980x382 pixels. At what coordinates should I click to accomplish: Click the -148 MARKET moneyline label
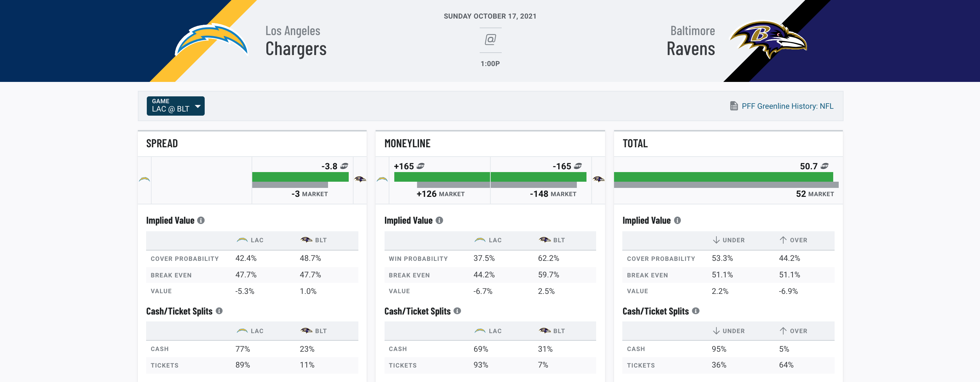pos(553,194)
